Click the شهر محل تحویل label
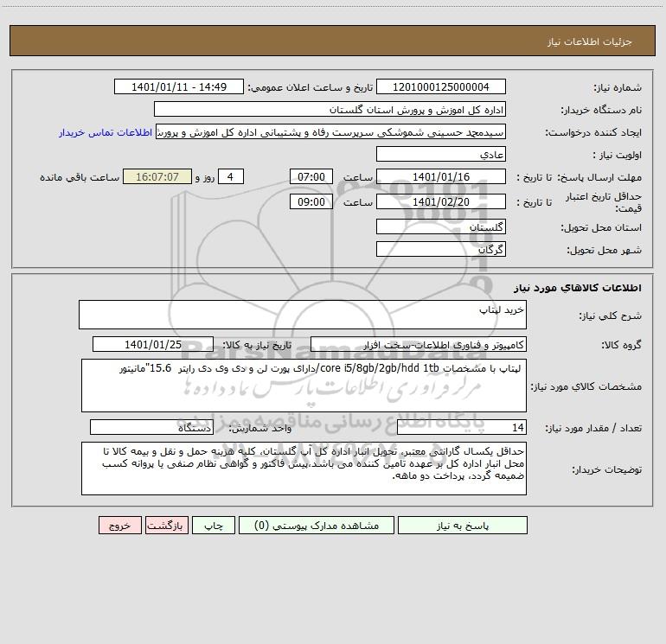Screen dimensions: 666x644 point(604,251)
